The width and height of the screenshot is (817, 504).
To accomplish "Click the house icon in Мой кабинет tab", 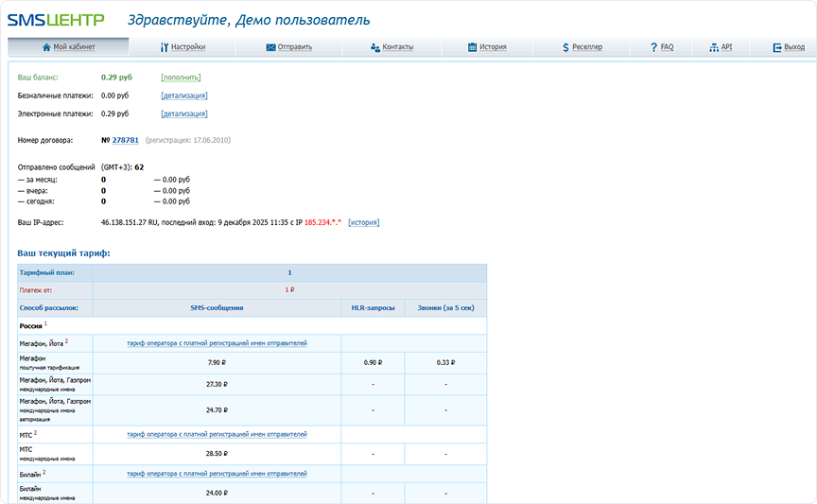I will point(46,47).
